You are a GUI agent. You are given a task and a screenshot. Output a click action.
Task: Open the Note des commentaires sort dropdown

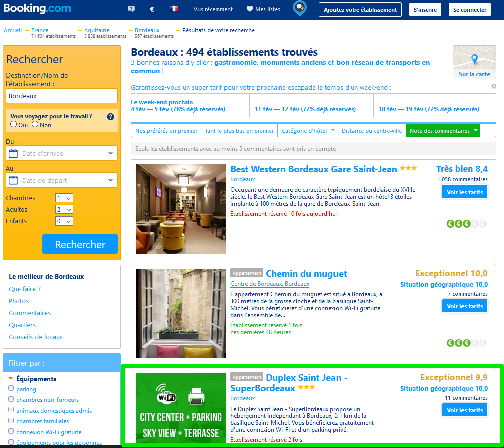443,131
